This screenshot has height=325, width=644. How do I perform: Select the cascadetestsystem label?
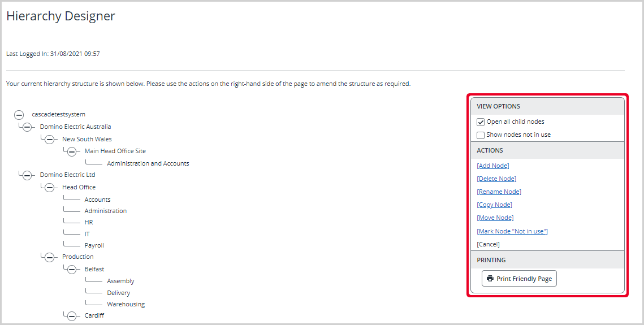tap(58, 115)
